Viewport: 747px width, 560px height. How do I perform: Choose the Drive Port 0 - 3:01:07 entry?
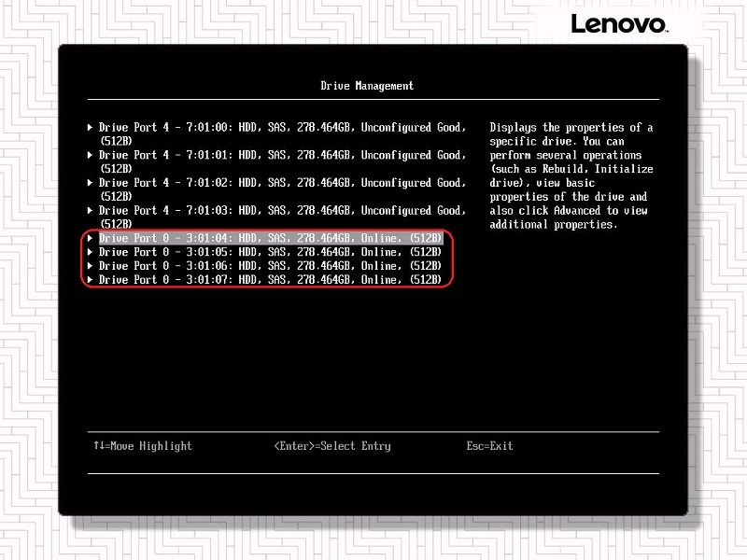pyautogui.click(x=270, y=280)
